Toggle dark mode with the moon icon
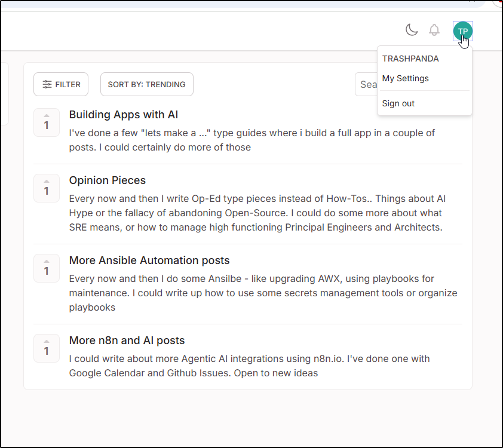 pyautogui.click(x=412, y=30)
